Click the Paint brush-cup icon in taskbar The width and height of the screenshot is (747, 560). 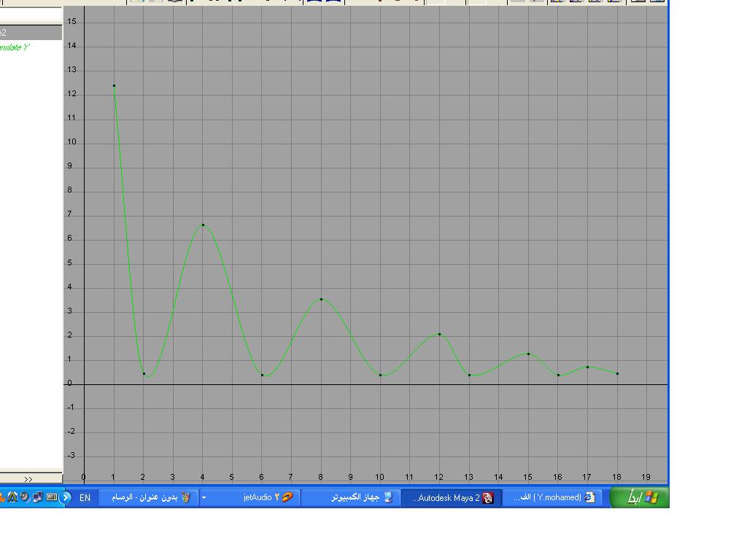click(186, 497)
